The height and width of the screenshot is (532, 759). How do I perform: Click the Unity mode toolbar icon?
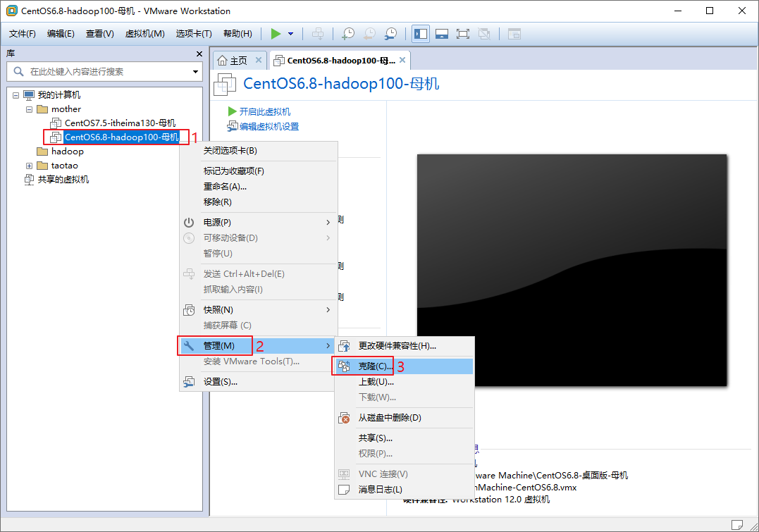(484, 33)
